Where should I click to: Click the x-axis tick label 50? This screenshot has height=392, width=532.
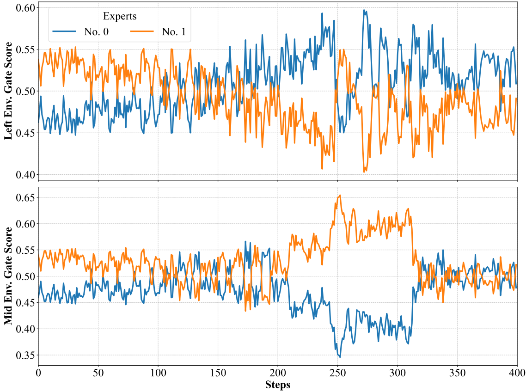(x=98, y=373)
